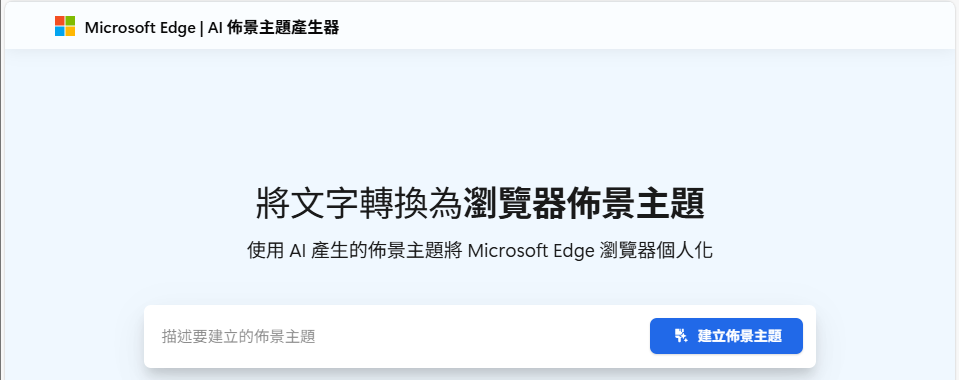Click the bold 瀏覽器佈景主題 heading text
This screenshot has height=380, width=959.
584,205
